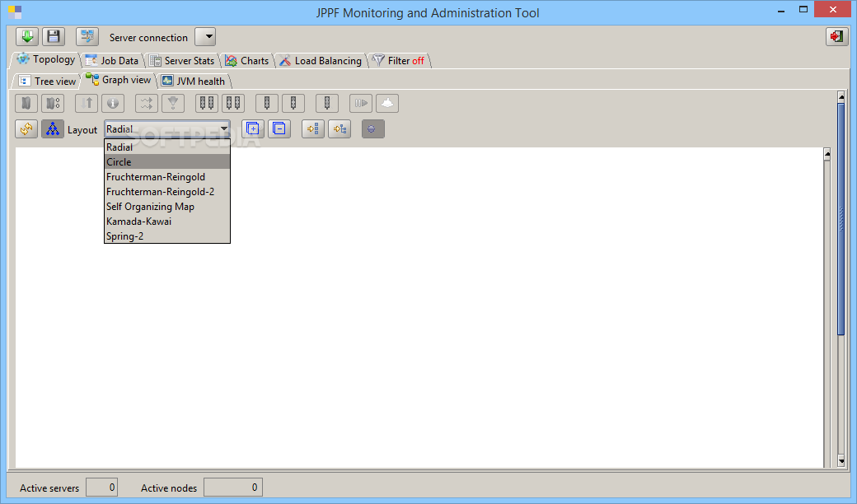The image size is (857, 504).
Task: Switch to the Tree view subtab
Action: pyautogui.click(x=48, y=82)
